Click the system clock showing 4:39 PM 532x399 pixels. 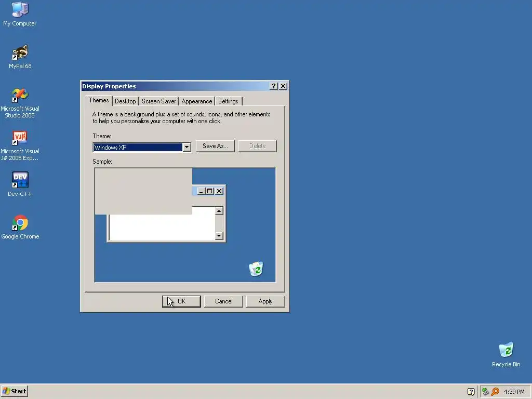[x=514, y=392]
